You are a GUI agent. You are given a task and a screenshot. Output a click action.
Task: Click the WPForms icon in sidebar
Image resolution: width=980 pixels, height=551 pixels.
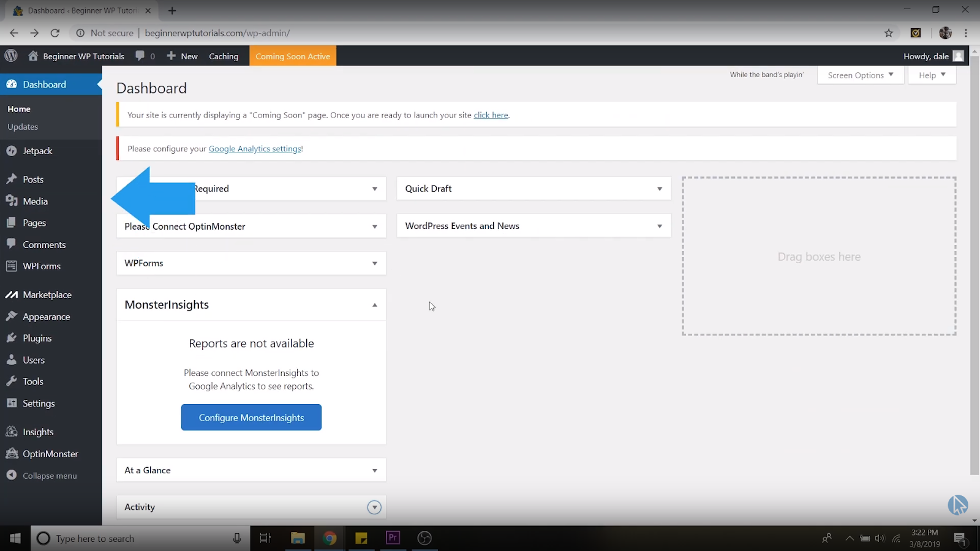pyautogui.click(x=12, y=266)
